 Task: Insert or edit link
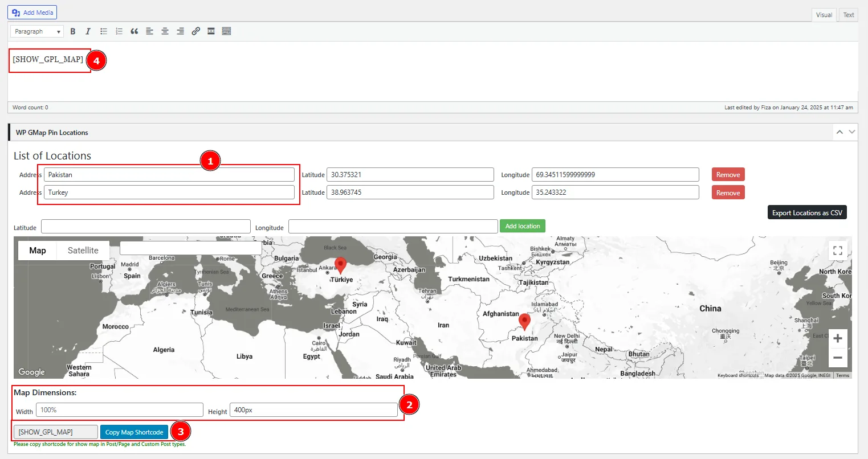(195, 31)
